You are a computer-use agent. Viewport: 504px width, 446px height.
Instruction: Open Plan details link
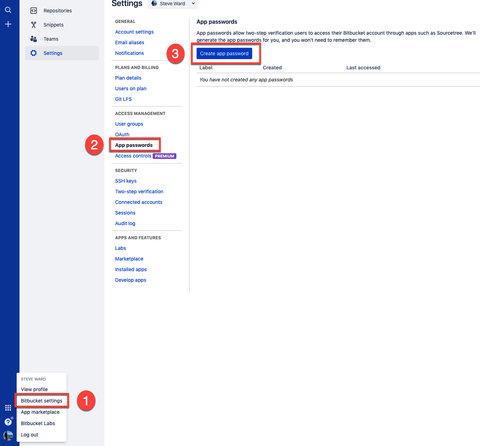(x=128, y=78)
